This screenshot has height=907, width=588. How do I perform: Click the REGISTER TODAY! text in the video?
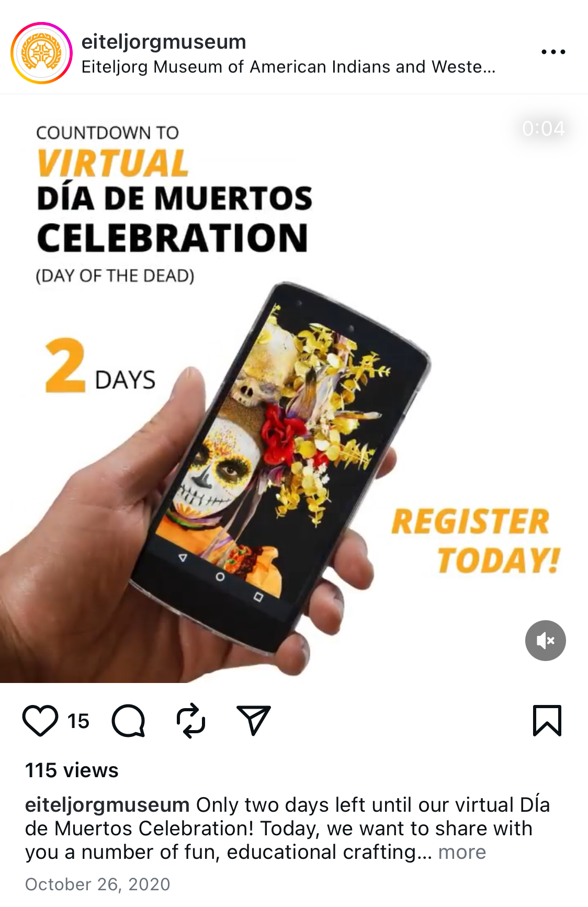click(476, 541)
